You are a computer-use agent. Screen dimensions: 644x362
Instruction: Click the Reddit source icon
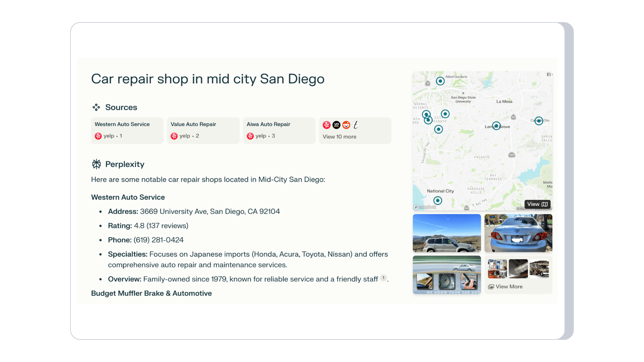coord(346,125)
